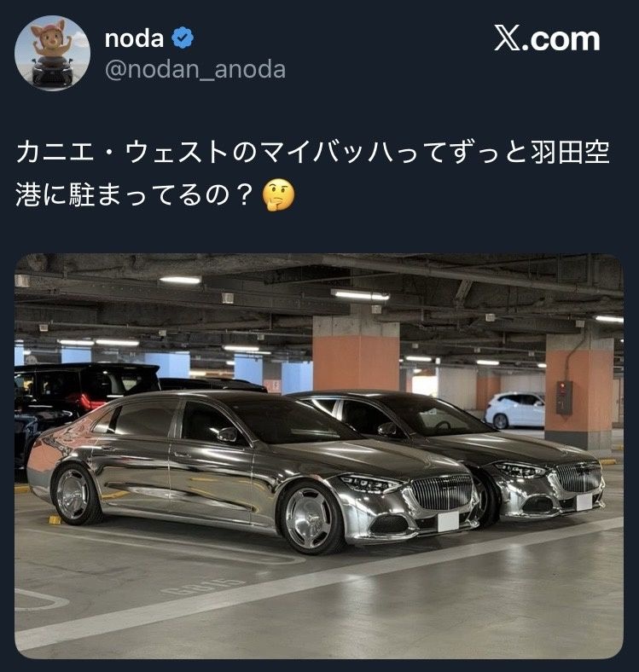Open the @nodan_anoda handle link
Screen dimensions: 639x672
click(x=195, y=69)
